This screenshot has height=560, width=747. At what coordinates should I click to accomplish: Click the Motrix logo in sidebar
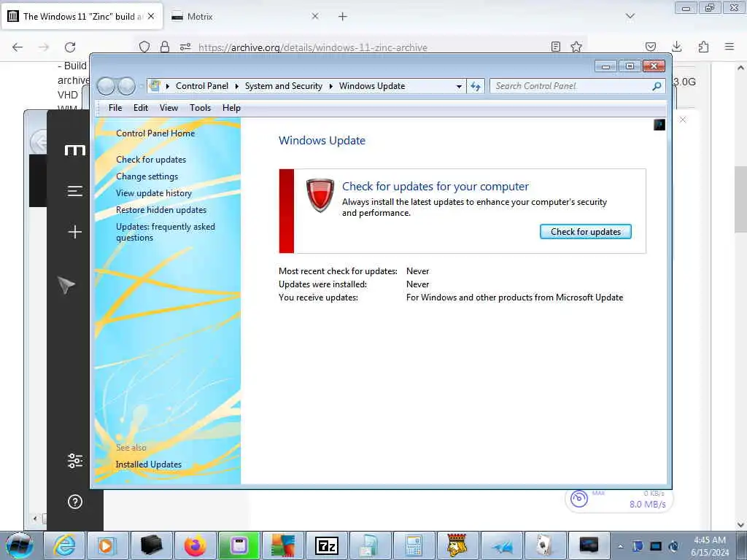point(75,150)
